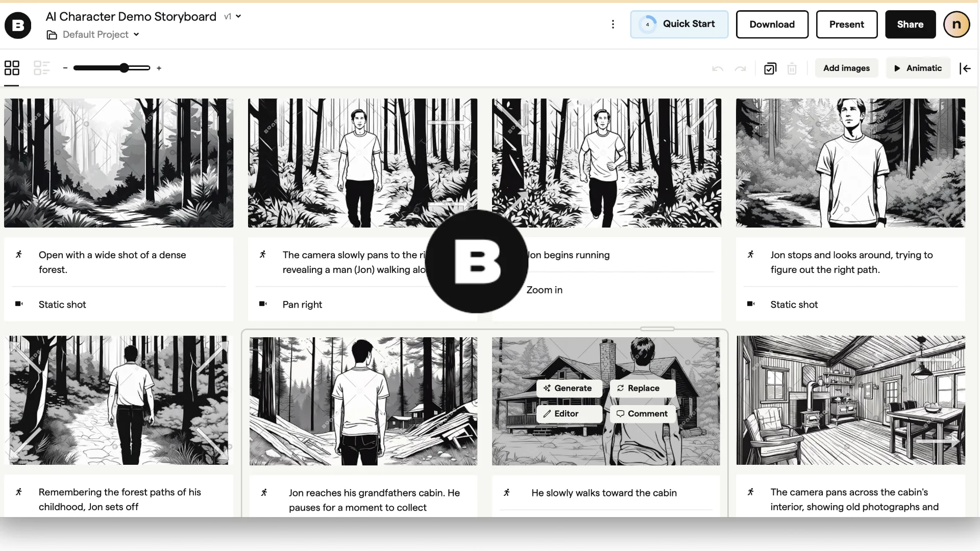Open the user avatar account menu
Viewport: 980px width, 551px height.
[x=956, y=24]
